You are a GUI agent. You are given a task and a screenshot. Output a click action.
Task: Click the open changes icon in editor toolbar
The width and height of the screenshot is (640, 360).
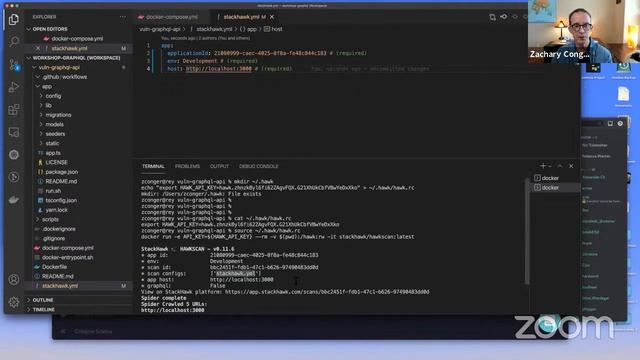point(492,17)
